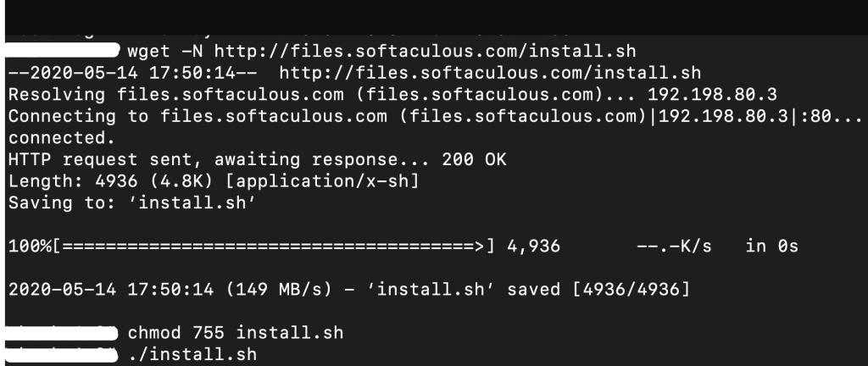Click the 4,936 byte count beside the progress bar
Image resolution: width=868 pixels, height=366 pixels.
click(x=533, y=247)
